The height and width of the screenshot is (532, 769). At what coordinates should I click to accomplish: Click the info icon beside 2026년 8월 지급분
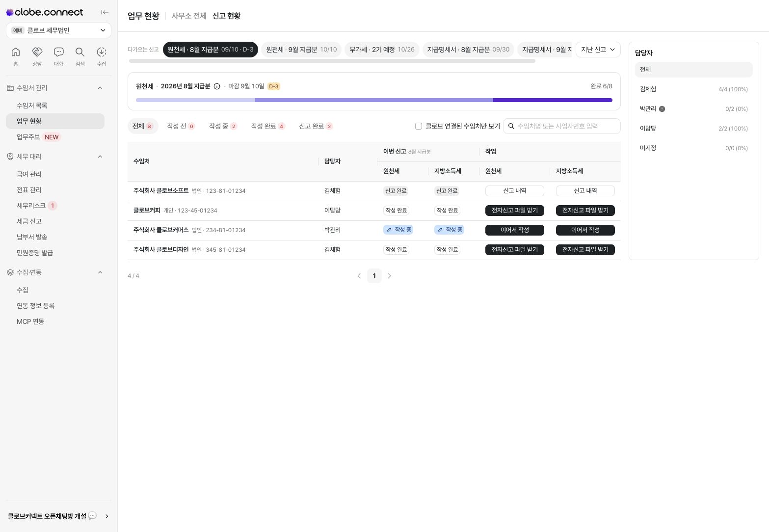click(x=217, y=86)
